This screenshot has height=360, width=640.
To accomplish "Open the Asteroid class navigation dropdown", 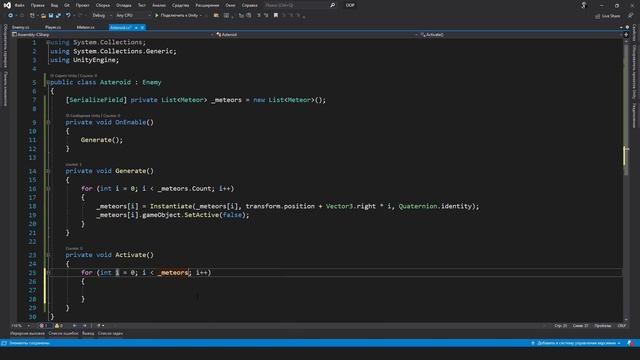I will [317, 35].
